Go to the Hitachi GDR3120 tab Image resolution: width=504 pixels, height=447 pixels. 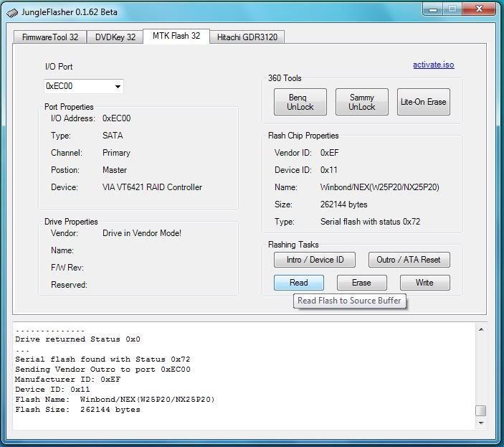point(247,37)
